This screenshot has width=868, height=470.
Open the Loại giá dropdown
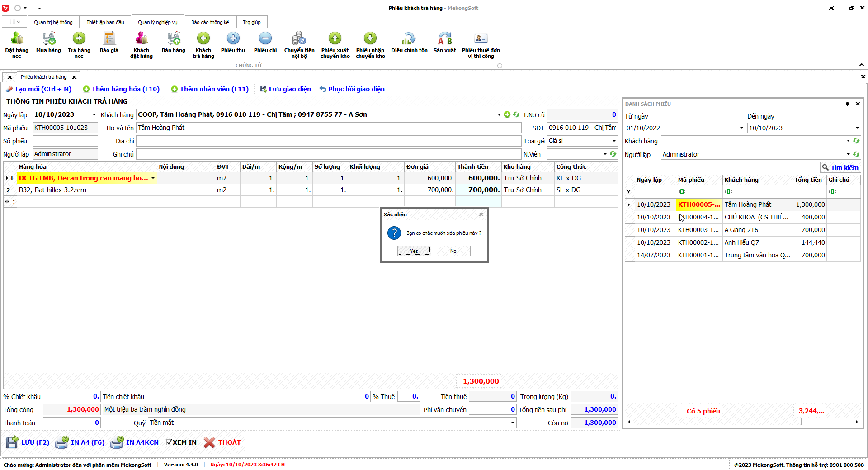(614, 141)
